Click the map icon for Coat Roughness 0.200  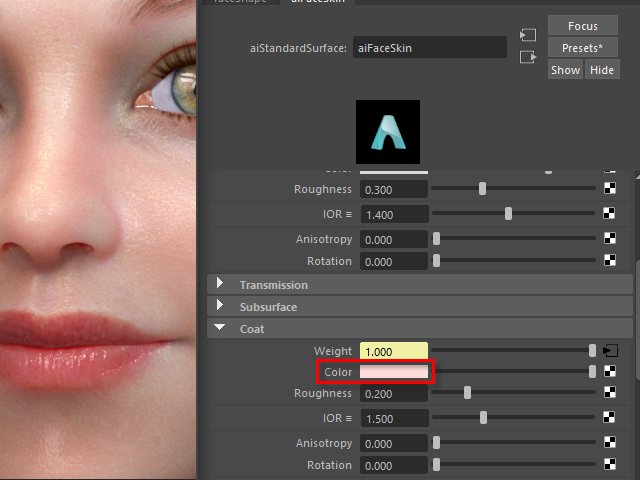tap(609, 393)
